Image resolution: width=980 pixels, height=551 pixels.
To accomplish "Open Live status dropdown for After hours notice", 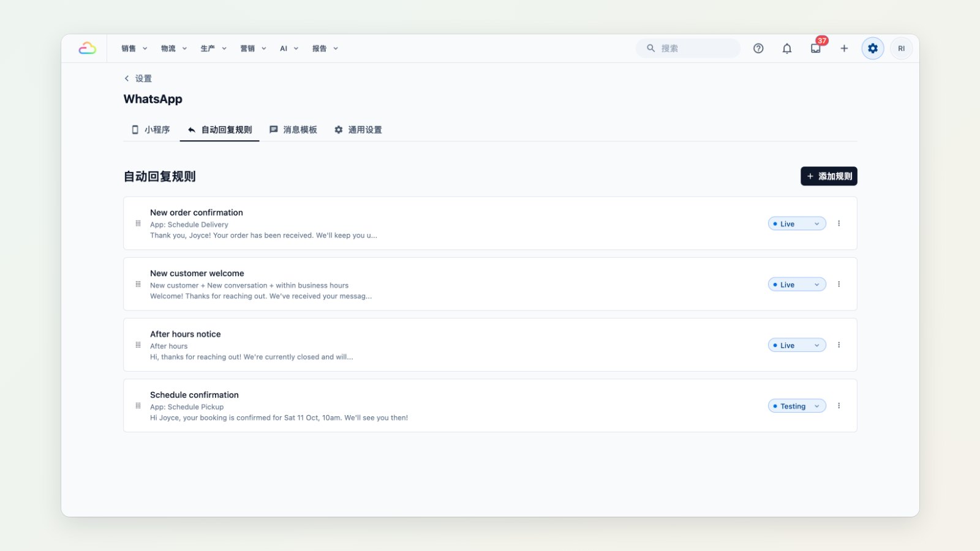I will click(x=797, y=345).
